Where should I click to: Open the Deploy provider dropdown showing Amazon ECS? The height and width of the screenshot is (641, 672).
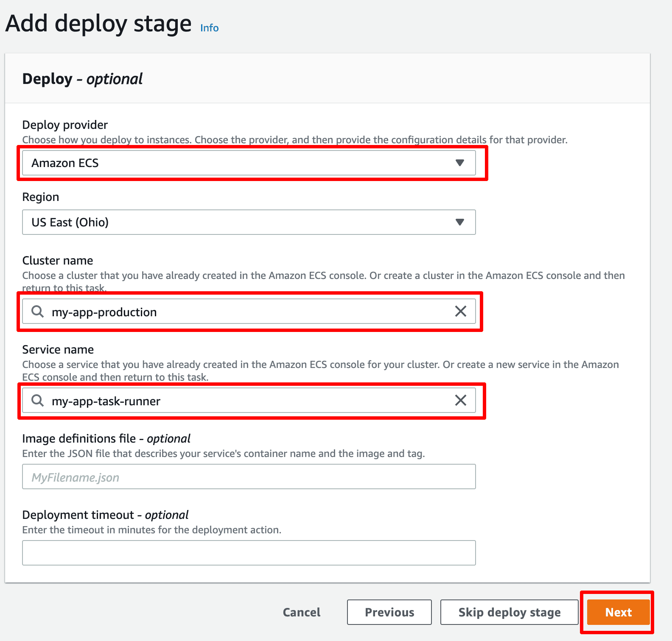249,163
